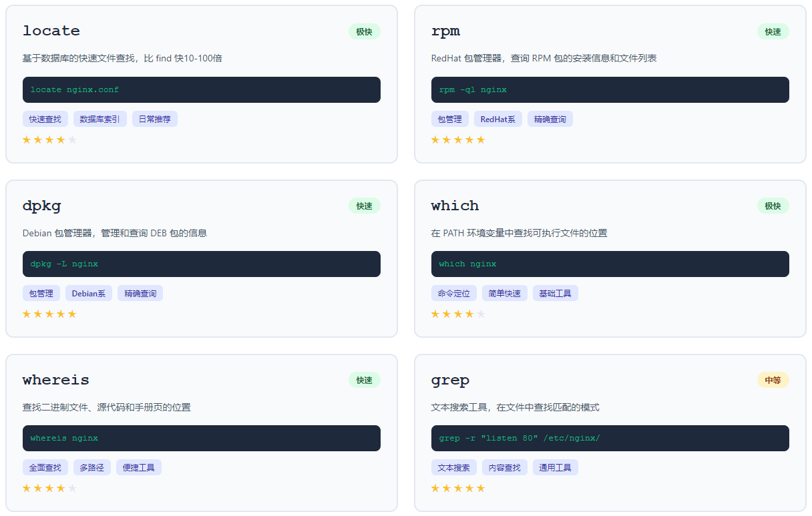Click the 命令定位 tag in which card
The width and height of the screenshot is (812, 516).
pos(454,293)
